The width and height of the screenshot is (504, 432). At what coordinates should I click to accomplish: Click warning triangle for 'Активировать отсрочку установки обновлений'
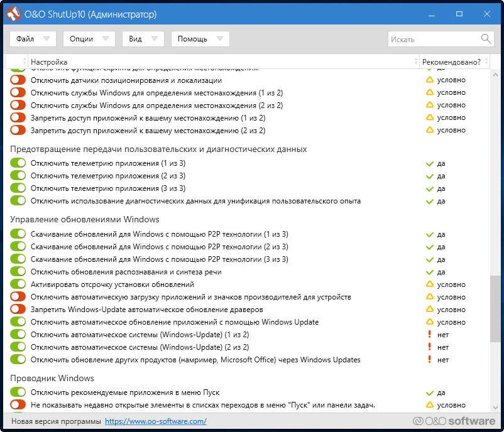click(429, 284)
